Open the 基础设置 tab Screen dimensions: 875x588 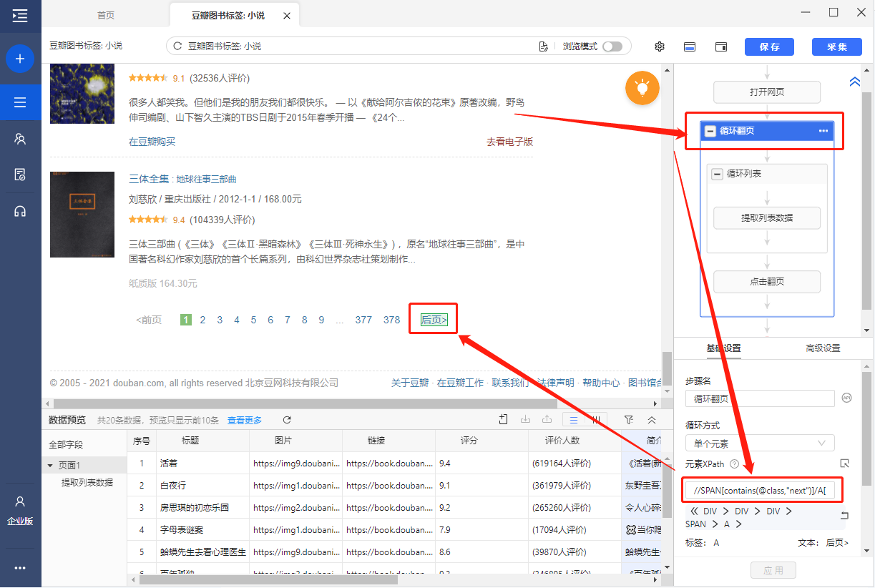724,348
